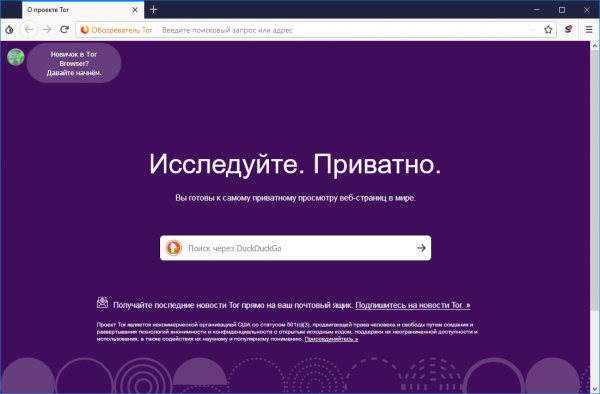This screenshot has width=600, height=394.
Task: Open the NoScript extension icon
Action: coord(568,29)
